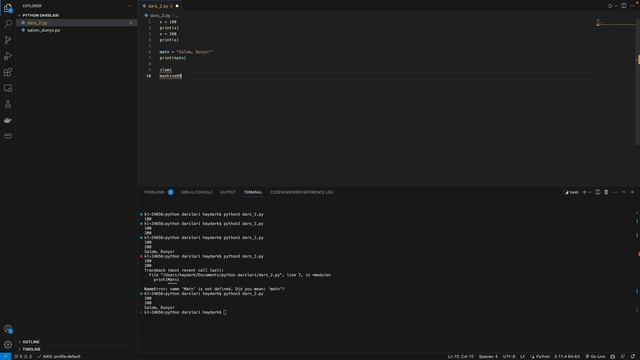Start Go Live server from status bar

pos(595,356)
